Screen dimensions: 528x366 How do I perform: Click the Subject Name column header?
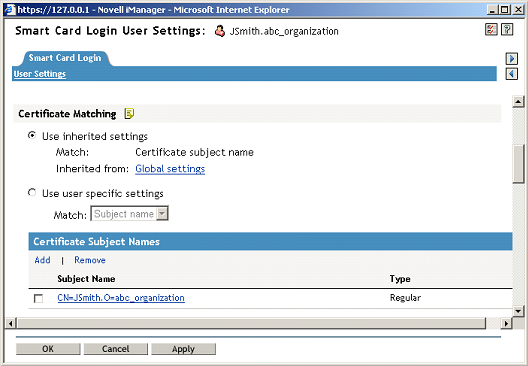click(86, 279)
